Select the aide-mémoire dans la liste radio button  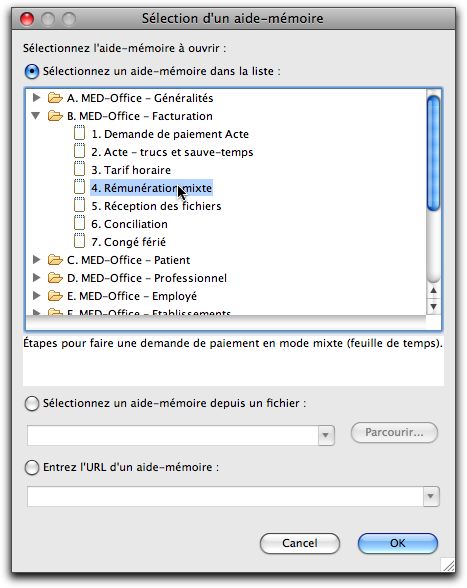pos(32,71)
